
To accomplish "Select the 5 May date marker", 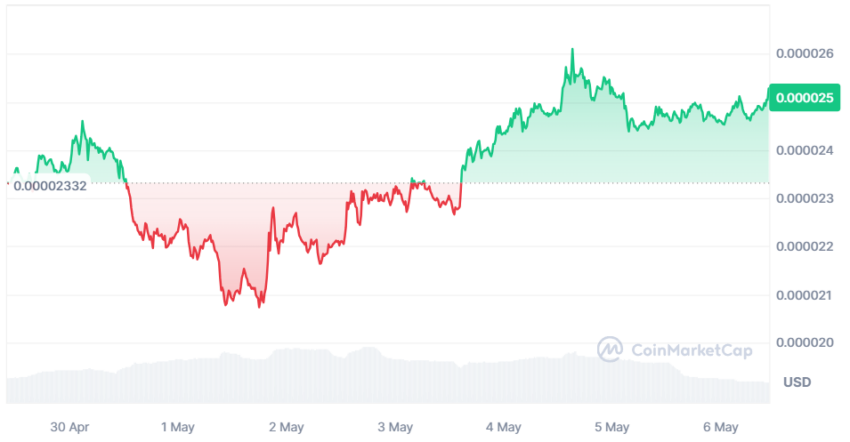I will tap(611, 427).
